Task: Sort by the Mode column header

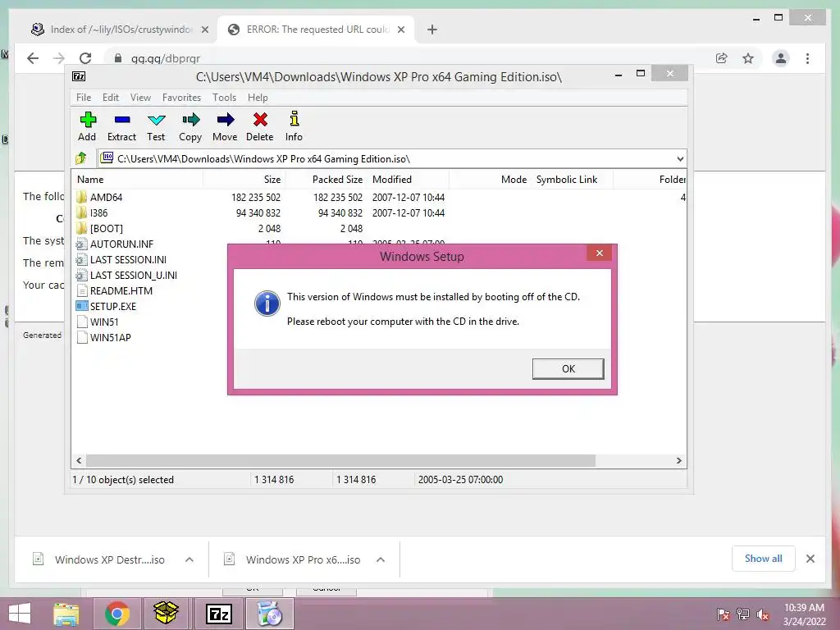Action: click(x=491, y=180)
